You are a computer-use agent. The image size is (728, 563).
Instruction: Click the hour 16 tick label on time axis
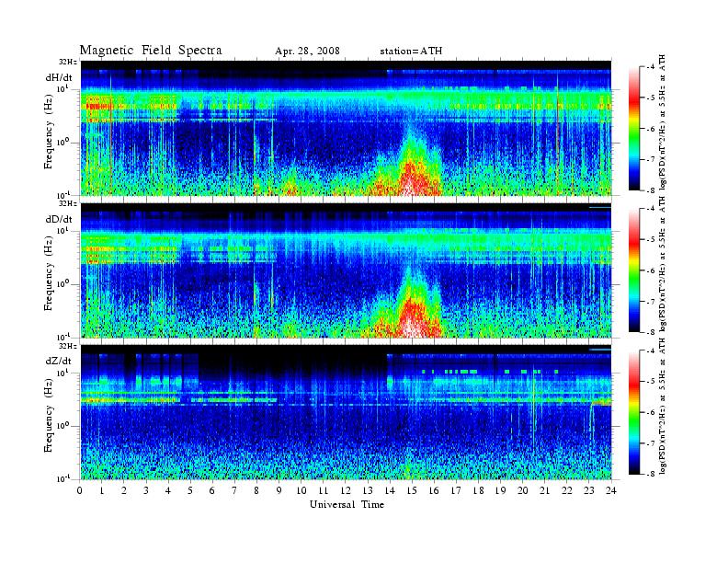[x=434, y=490]
